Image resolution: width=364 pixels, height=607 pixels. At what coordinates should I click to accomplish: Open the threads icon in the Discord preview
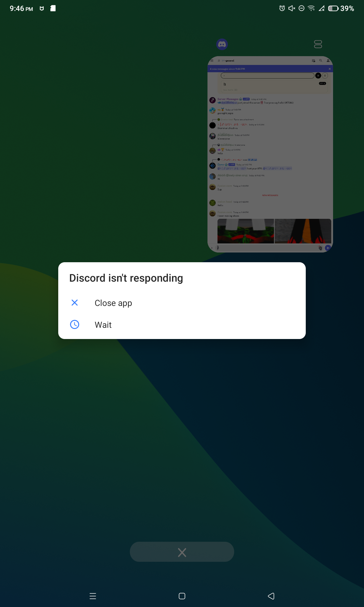tap(313, 61)
